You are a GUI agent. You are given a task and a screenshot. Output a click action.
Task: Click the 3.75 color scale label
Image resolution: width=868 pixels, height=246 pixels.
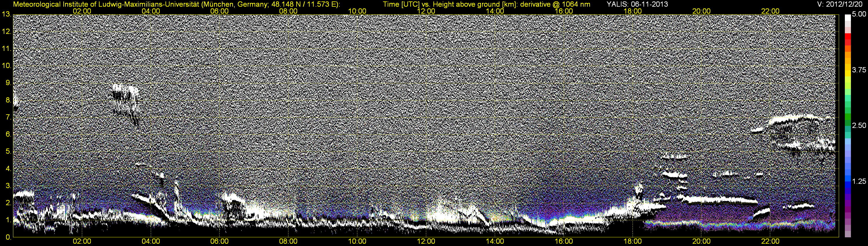tap(858, 70)
